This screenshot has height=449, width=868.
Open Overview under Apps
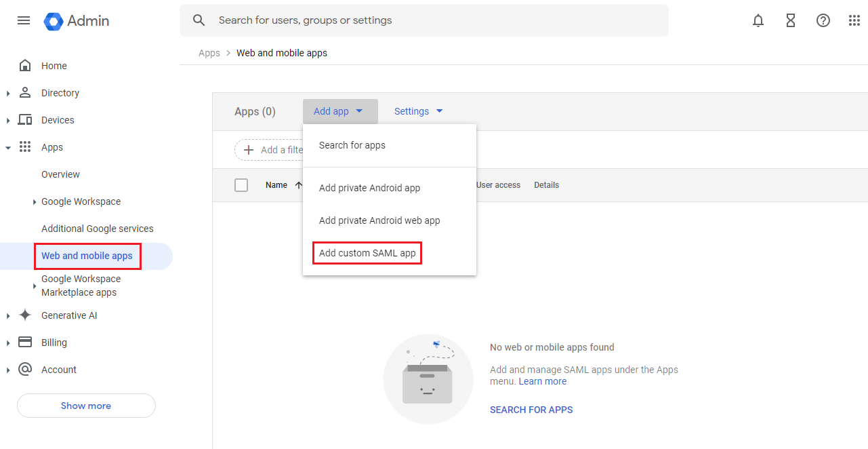60,174
